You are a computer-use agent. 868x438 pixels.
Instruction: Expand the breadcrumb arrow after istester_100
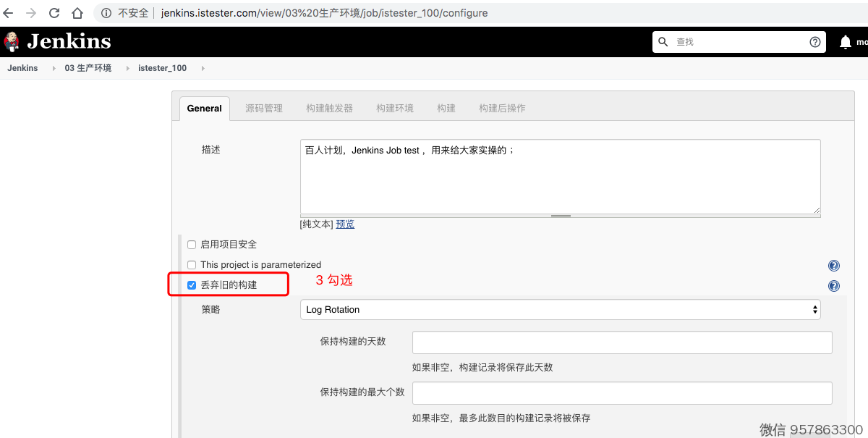(203, 68)
